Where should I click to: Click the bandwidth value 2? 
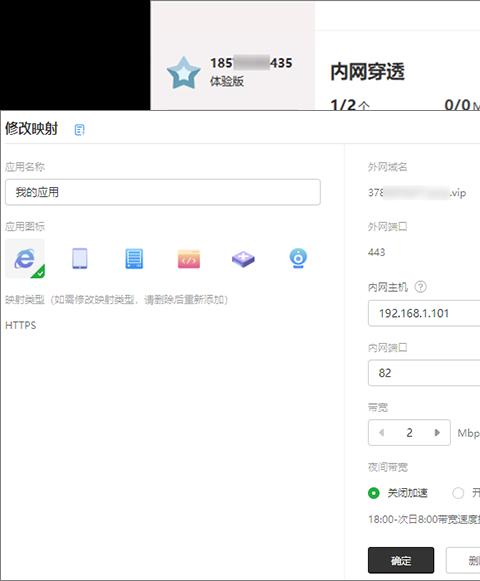[409, 432]
